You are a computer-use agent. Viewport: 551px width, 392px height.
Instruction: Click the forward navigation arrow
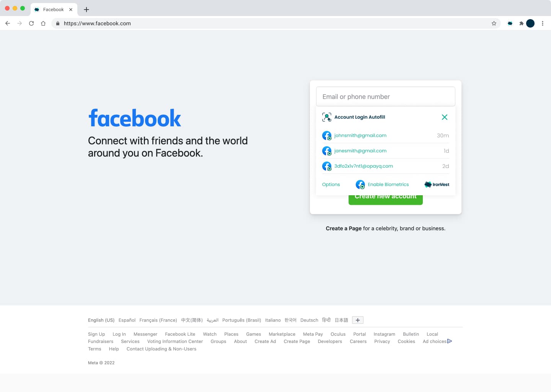click(20, 23)
